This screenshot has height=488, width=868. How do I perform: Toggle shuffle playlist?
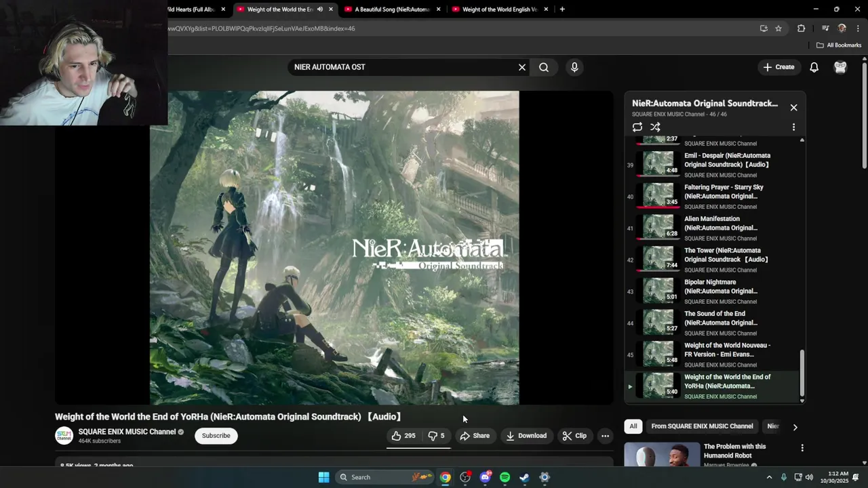655,127
